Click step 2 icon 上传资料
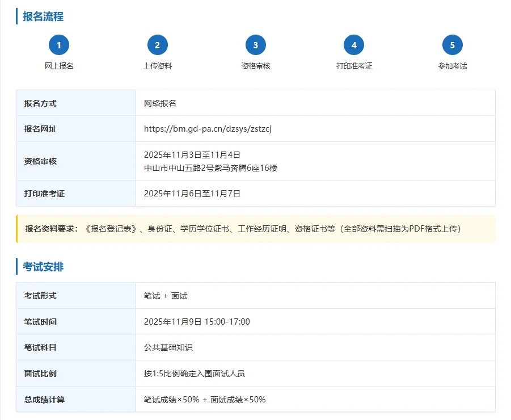This screenshot has height=420, width=511. coord(158,45)
